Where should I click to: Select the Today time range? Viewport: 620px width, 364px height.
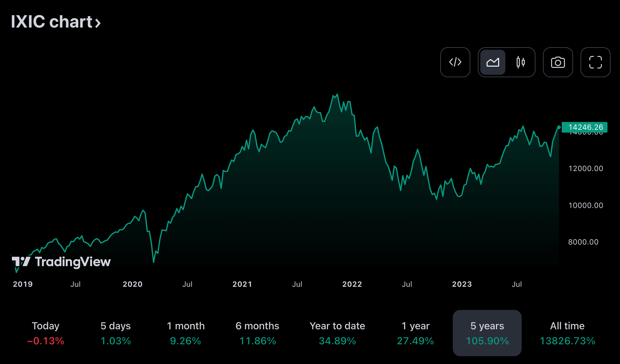(46, 333)
